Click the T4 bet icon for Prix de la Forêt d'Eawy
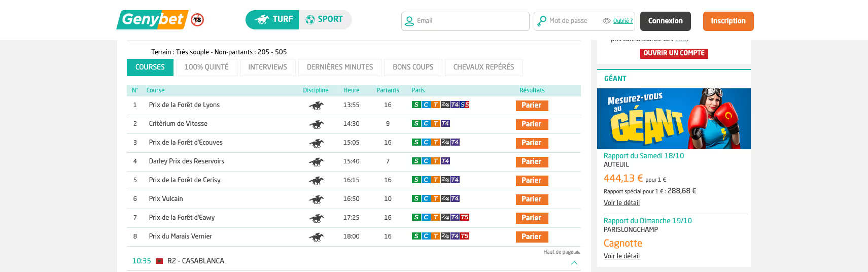The image size is (868, 272). click(x=455, y=218)
